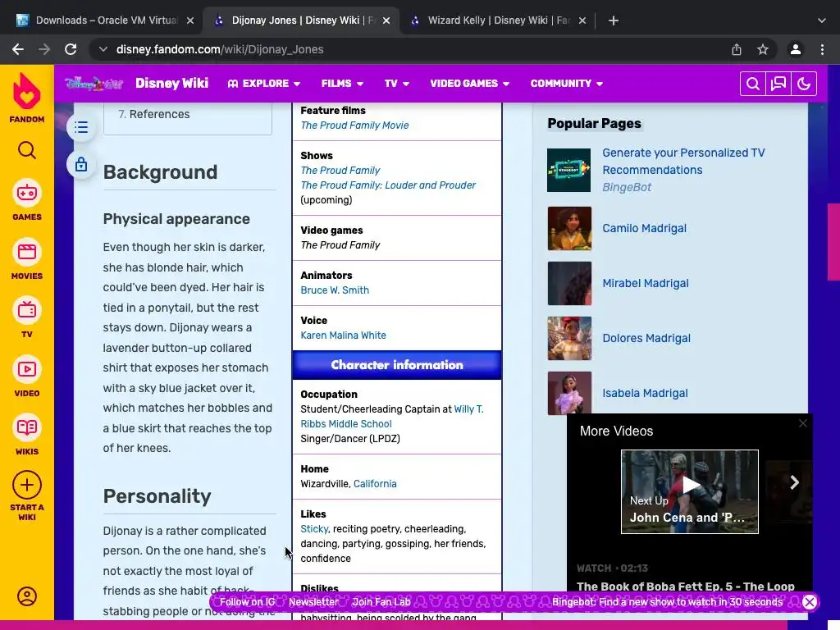Open The Proud Family: Louder and Prouder link
840x630 pixels.
click(388, 185)
